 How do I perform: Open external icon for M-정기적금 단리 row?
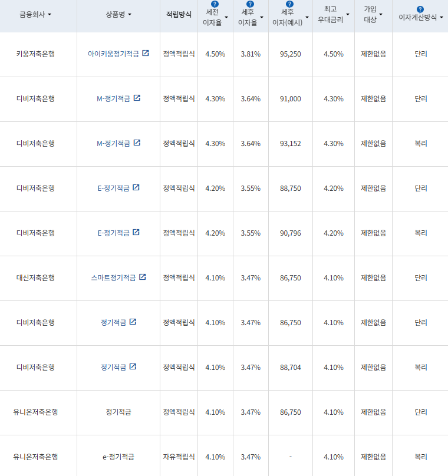(x=137, y=98)
